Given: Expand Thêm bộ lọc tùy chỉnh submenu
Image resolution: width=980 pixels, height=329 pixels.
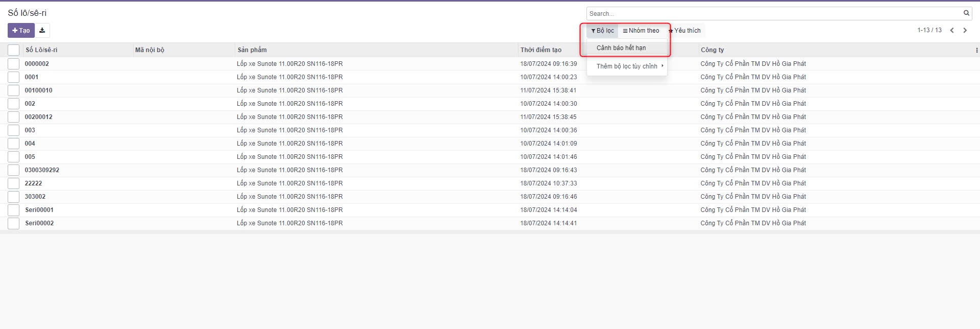Looking at the screenshot, I should tap(627, 66).
